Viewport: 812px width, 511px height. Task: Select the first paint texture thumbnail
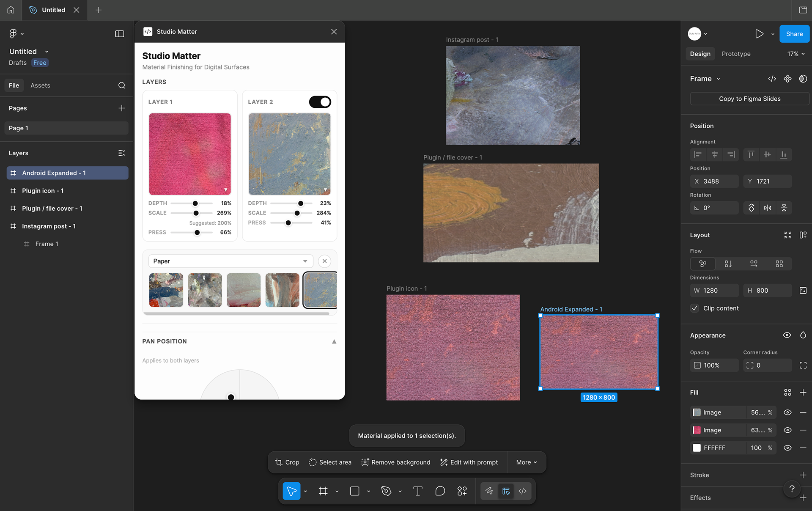click(x=166, y=290)
